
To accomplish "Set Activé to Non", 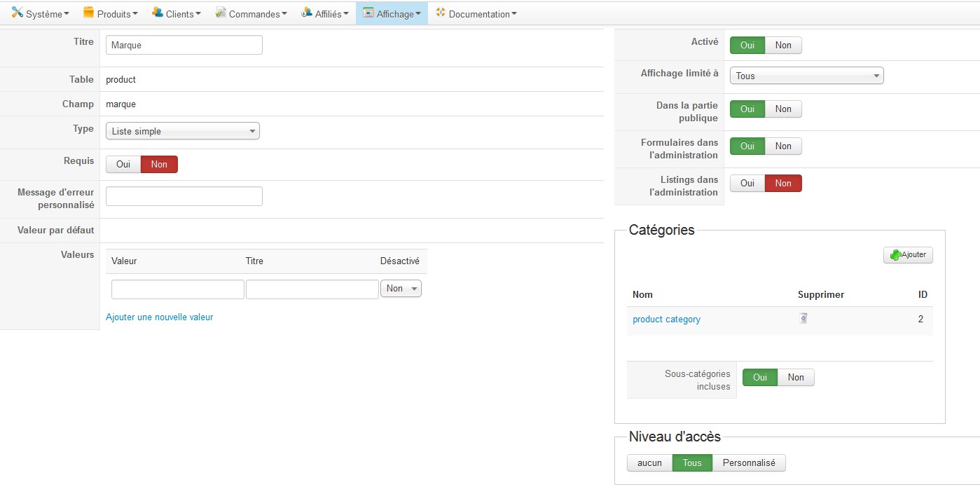I will 783,46.
